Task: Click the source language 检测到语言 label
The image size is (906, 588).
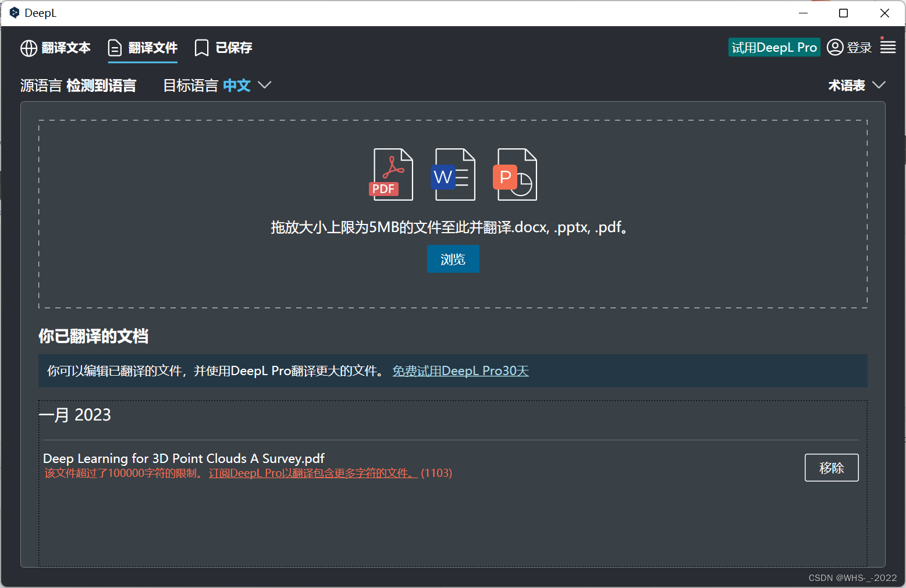Action: (101, 85)
